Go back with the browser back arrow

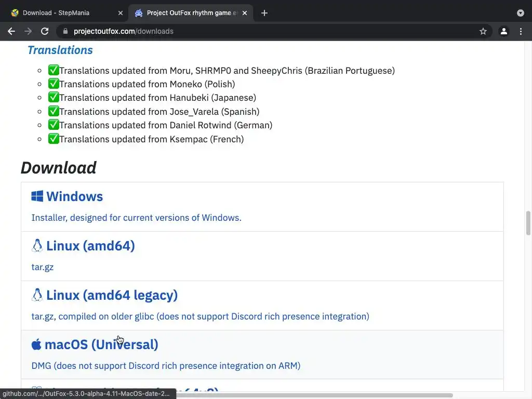(11, 31)
